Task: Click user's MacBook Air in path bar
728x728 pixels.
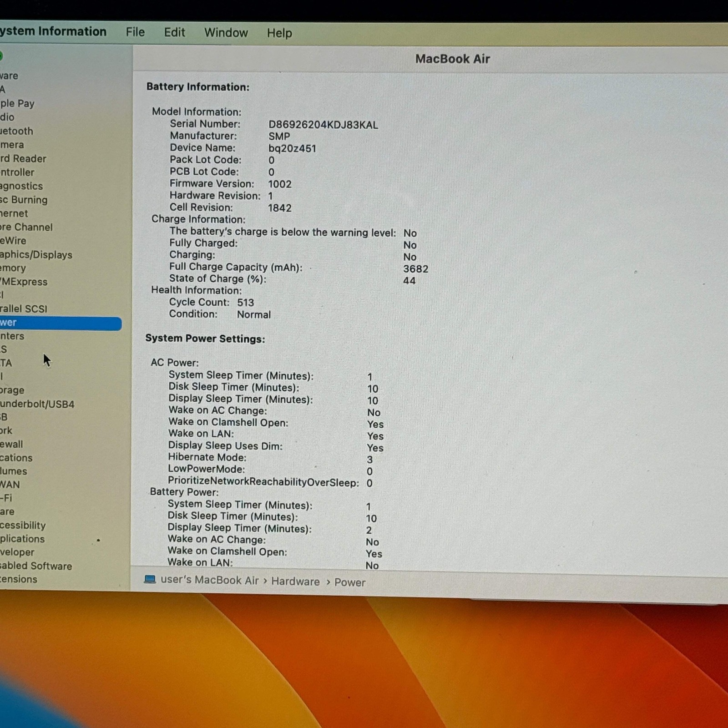Action: pyautogui.click(x=209, y=580)
